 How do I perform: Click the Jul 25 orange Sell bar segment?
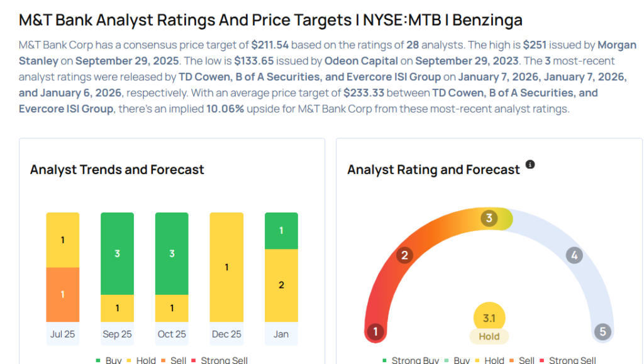[x=62, y=294]
